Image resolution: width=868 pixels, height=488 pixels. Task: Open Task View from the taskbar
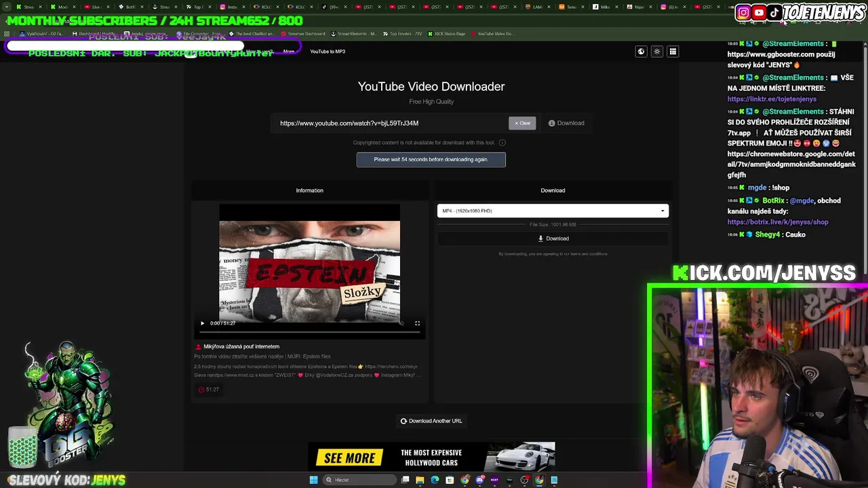pyautogui.click(x=406, y=480)
